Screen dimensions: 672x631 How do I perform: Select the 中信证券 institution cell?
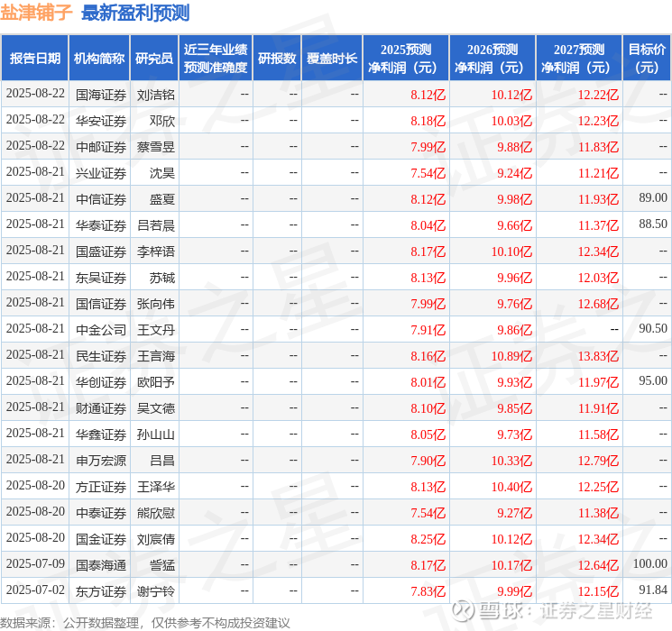click(x=101, y=199)
